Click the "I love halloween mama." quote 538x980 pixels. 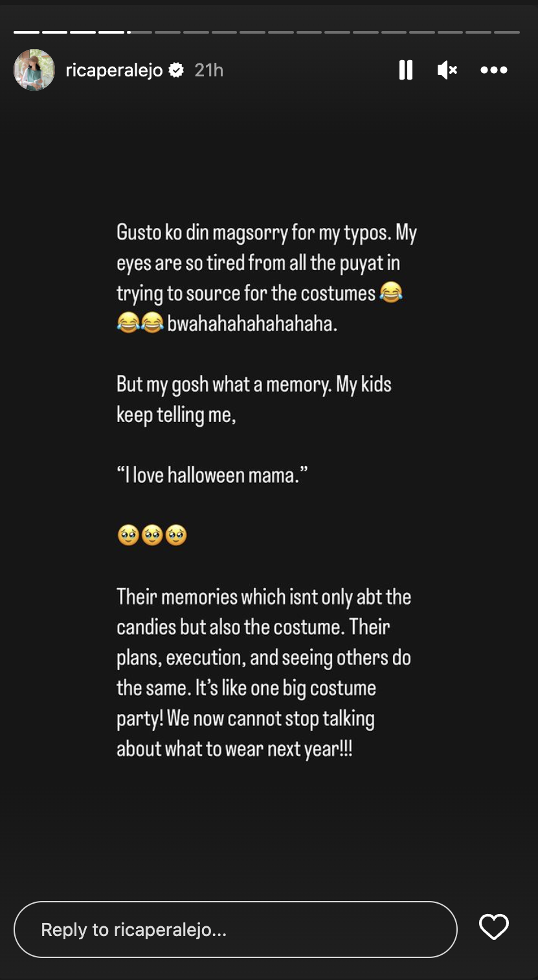tap(212, 476)
